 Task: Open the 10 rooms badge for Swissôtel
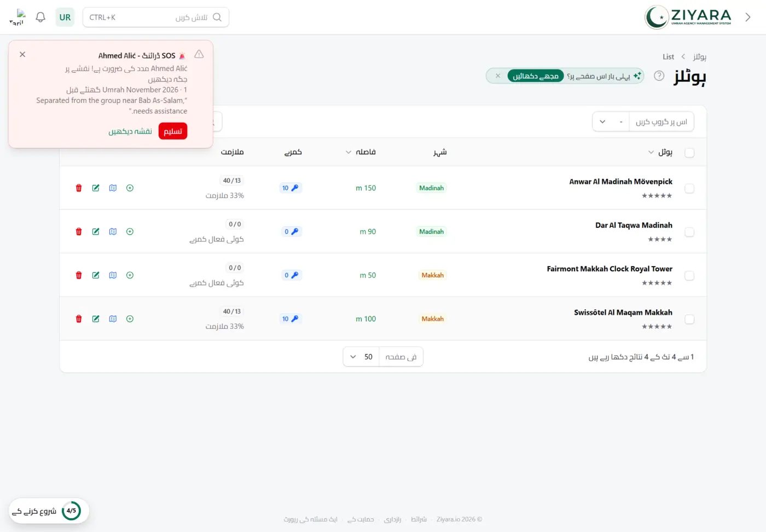(290, 319)
